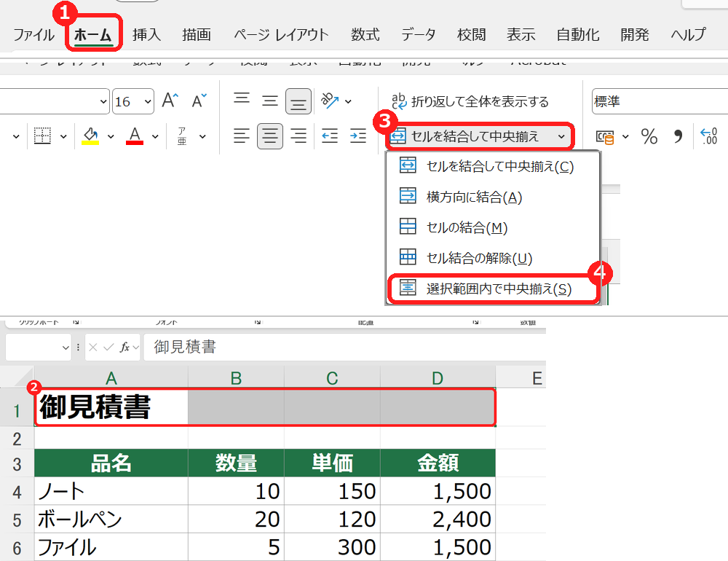Expand the merge and center dropdown arrow

click(561, 137)
